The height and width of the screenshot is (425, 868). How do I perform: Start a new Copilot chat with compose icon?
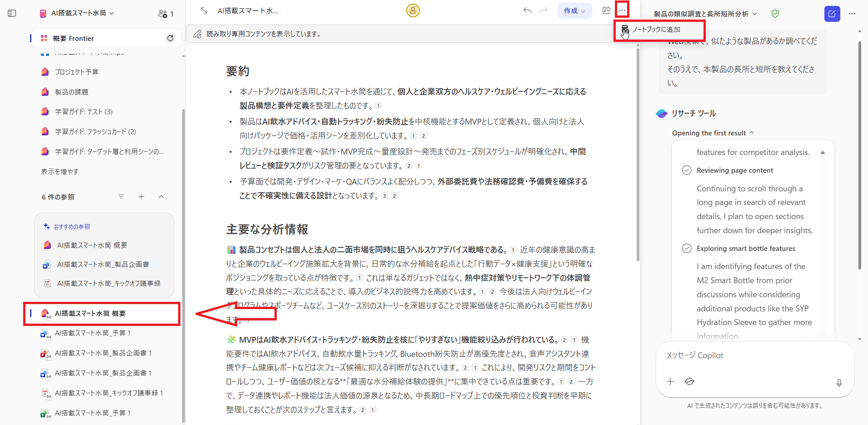click(x=832, y=14)
